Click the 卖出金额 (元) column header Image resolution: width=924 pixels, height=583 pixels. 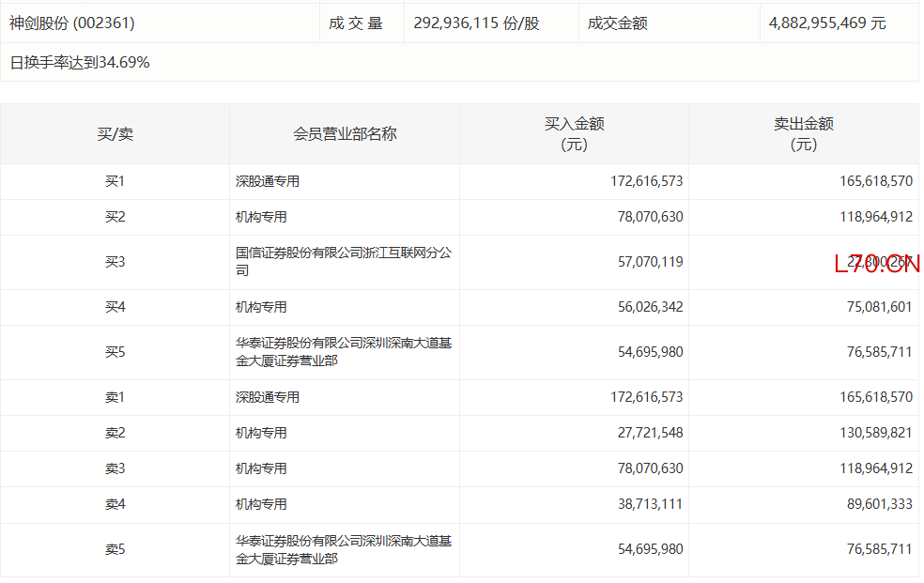click(x=803, y=134)
